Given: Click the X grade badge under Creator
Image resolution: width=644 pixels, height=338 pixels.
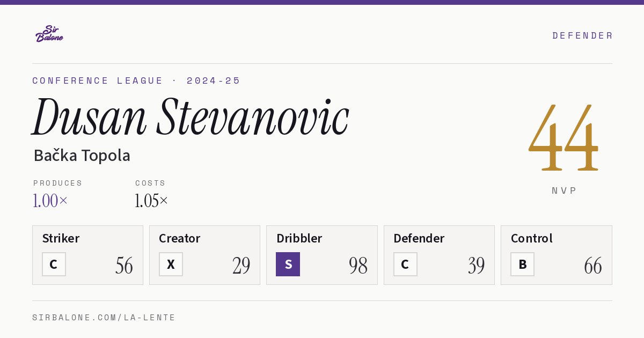Looking at the screenshot, I should tap(171, 264).
